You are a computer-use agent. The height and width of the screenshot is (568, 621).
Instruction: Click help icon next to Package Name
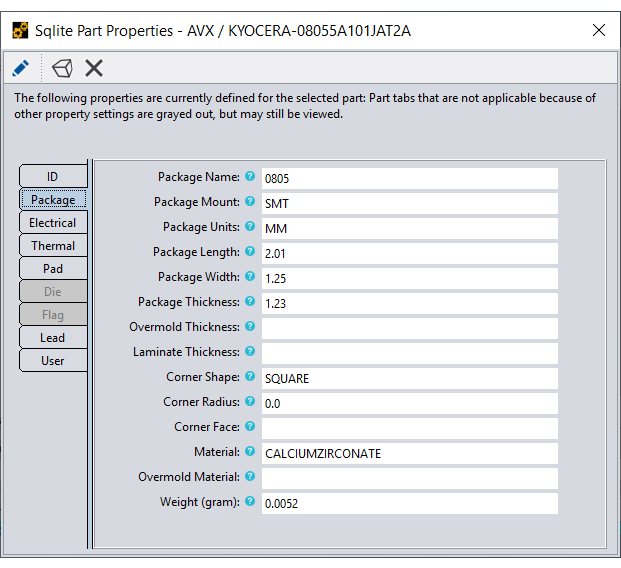pos(250,177)
